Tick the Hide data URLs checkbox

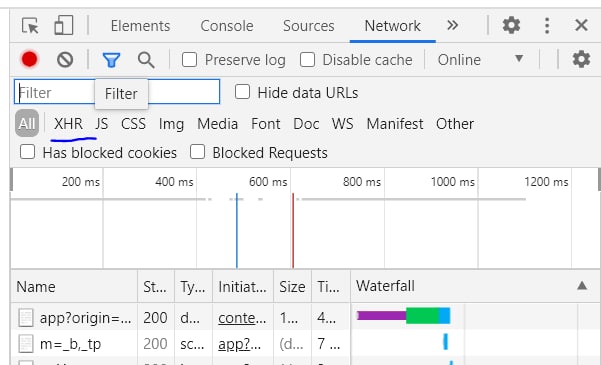coord(242,92)
